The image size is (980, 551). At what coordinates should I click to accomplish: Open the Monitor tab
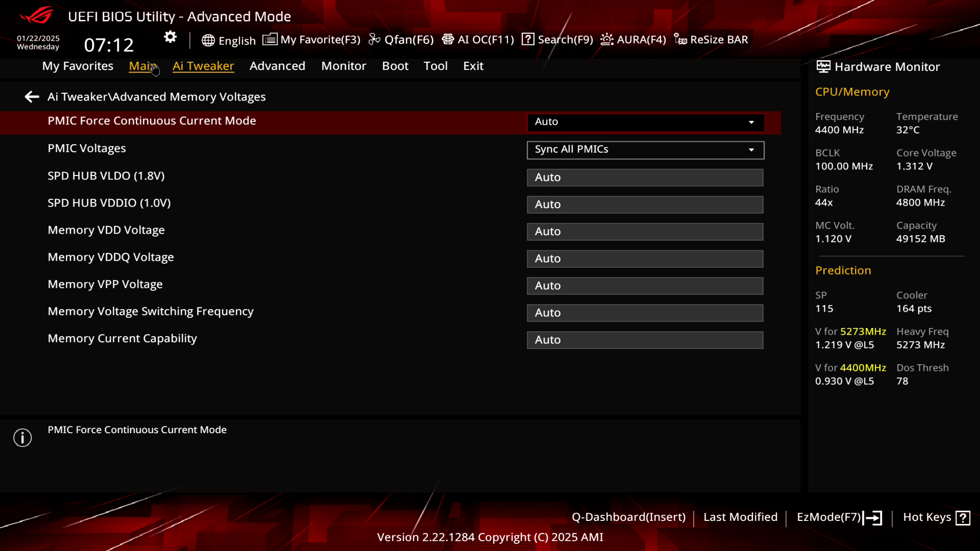pos(344,66)
